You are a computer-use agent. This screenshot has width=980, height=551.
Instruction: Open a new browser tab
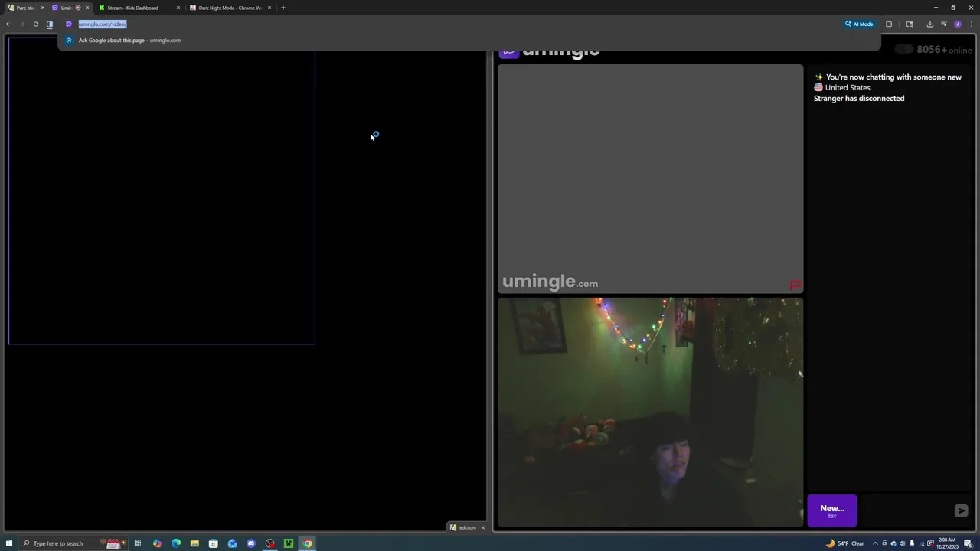[x=283, y=8]
